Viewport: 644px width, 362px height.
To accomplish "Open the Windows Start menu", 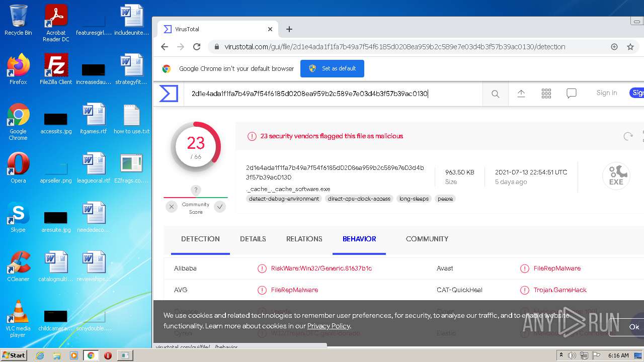I will tap(14, 355).
